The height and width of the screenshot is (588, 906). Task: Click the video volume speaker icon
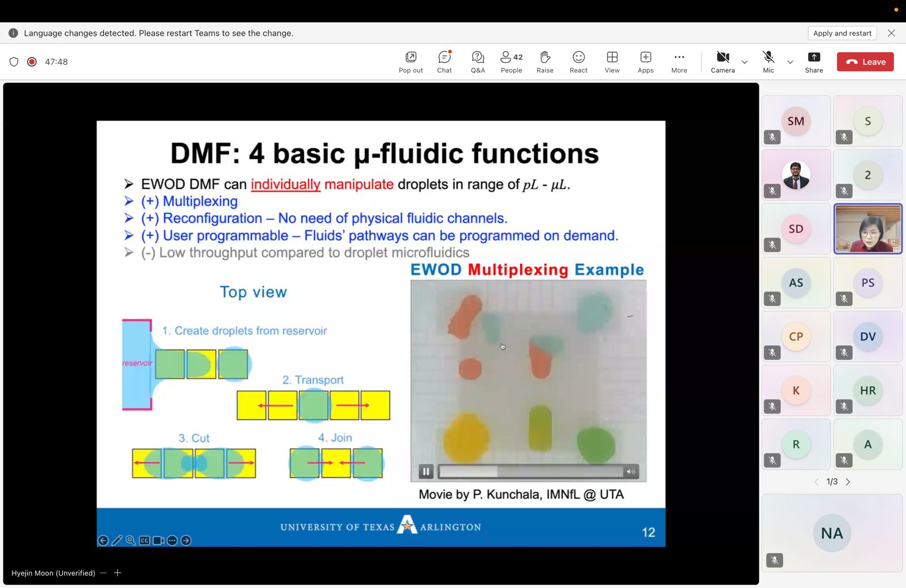coord(630,471)
